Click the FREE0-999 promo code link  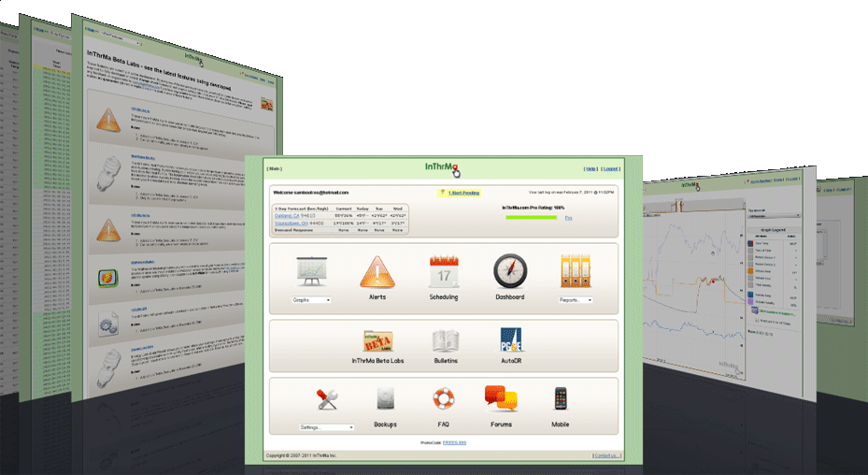click(x=454, y=443)
